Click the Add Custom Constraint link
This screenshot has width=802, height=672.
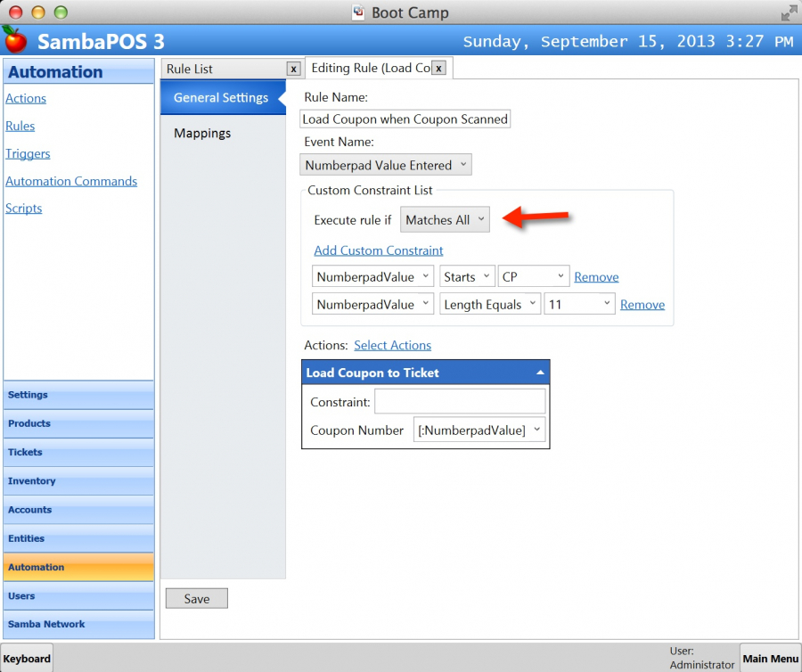coord(378,250)
